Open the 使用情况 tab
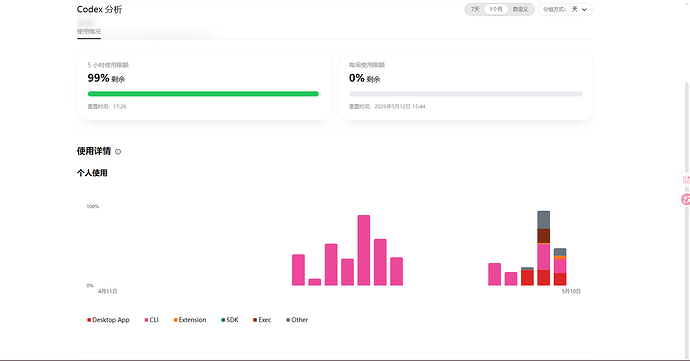Screen dimensions: 690x361 tap(89, 32)
